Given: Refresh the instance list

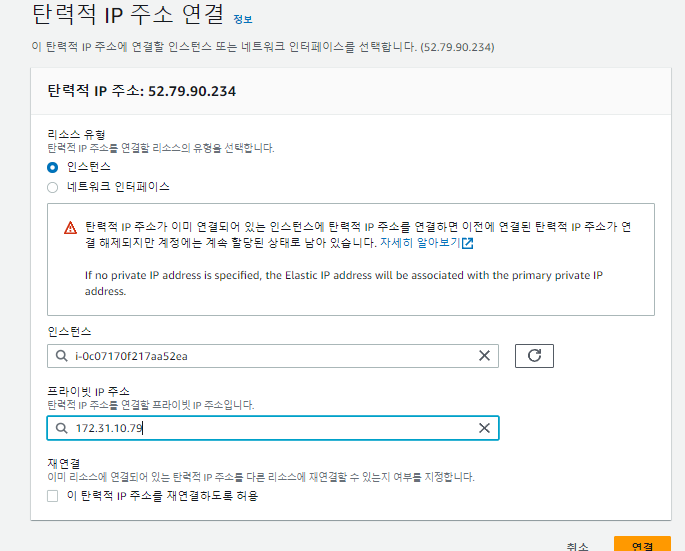Looking at the screenshot, I should (534, 356).
